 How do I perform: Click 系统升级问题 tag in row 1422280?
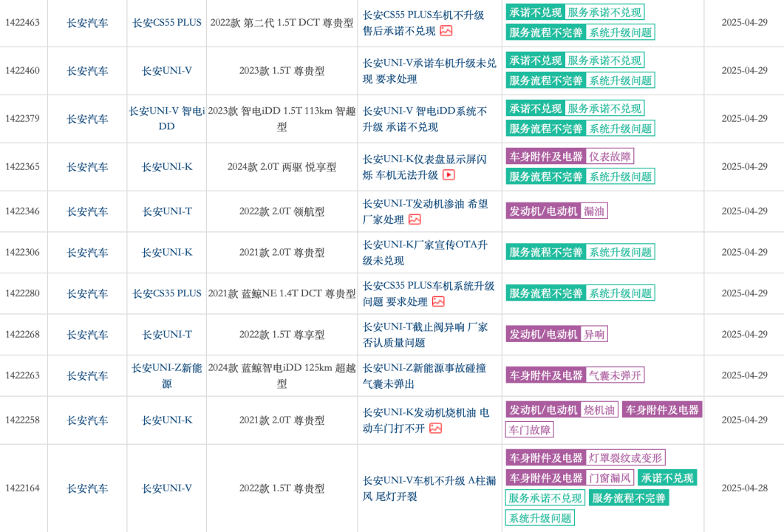(620, 293)
